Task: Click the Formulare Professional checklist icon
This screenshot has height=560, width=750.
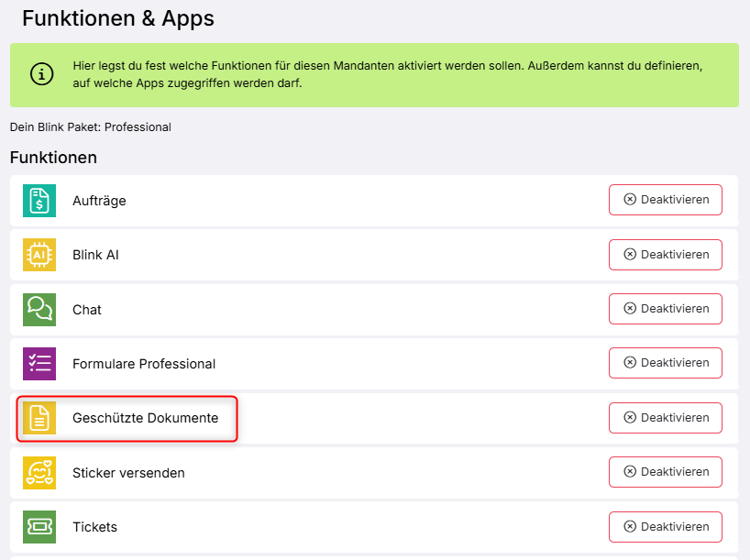Action: [x=39, y=364]
